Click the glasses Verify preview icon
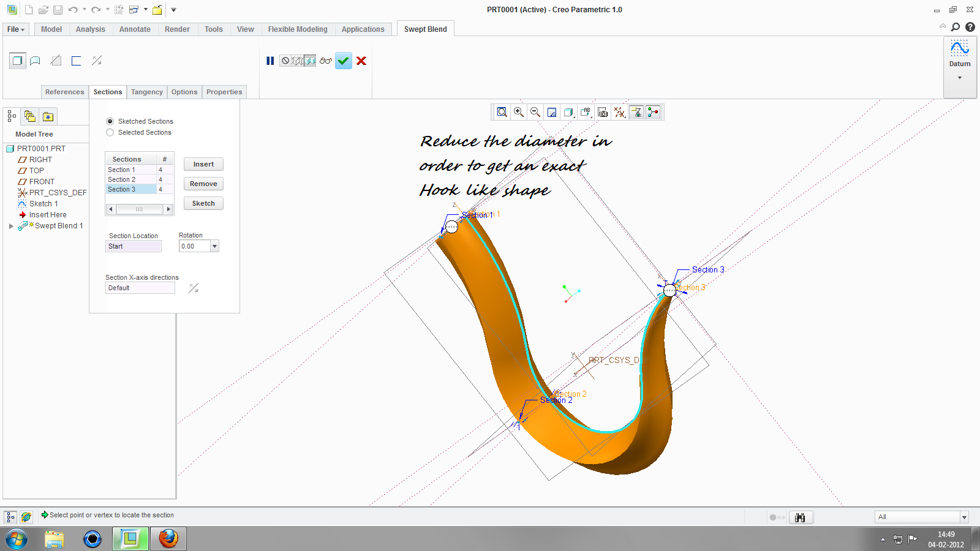 [x=326, y=61]
